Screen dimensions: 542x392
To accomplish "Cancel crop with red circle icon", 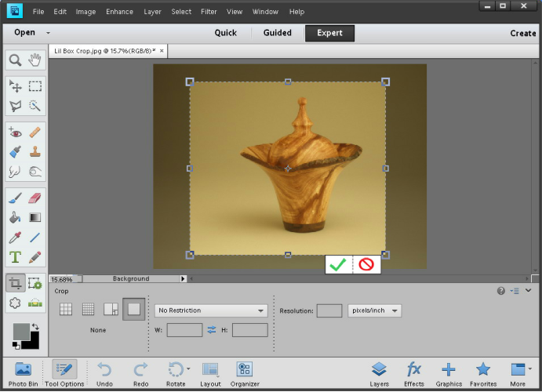I will pos(366,265).
